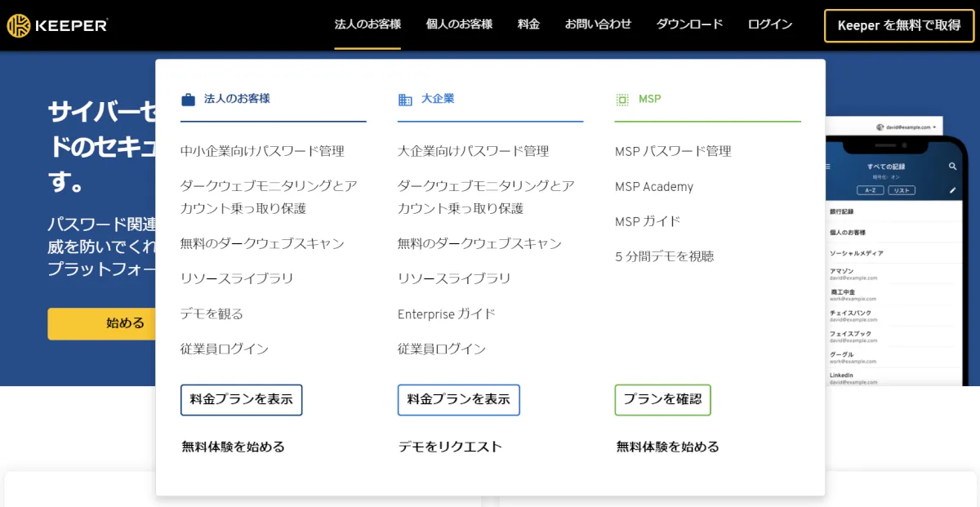Image resolution: width=980 pixels, height=507 pixels.
Task: Open リソースライブラリ in 法人のお客様 column
Action: pos(237,278)
